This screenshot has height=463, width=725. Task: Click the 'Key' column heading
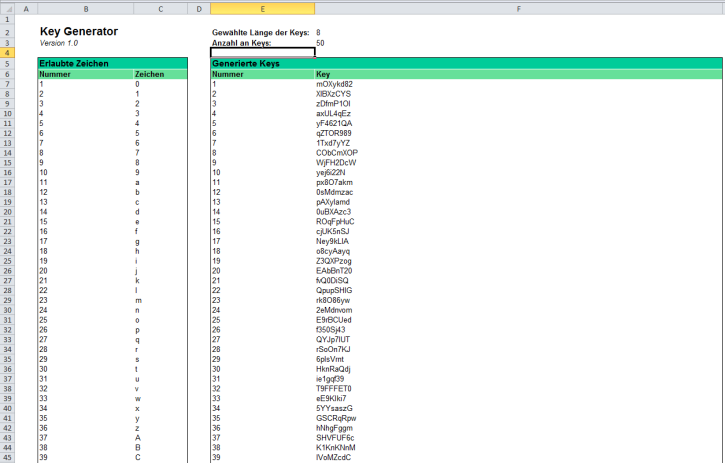click(x=323, y=74)
